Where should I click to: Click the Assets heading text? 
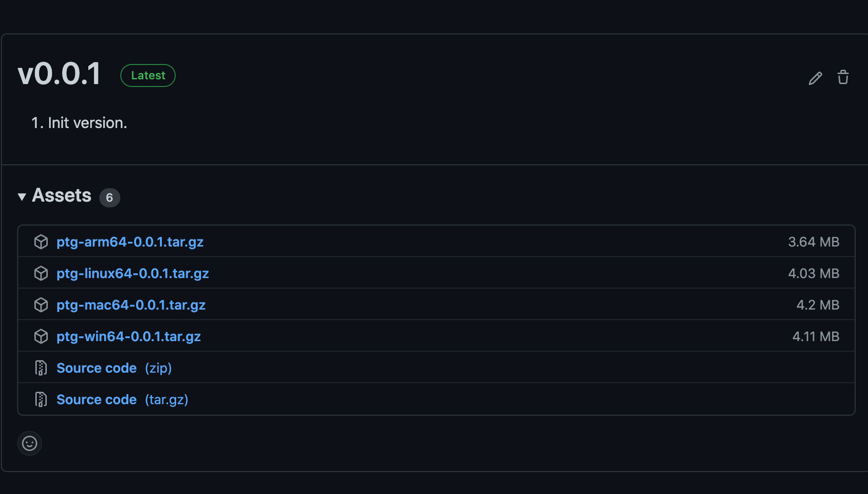pyautogui.click(x=62, y=195)
